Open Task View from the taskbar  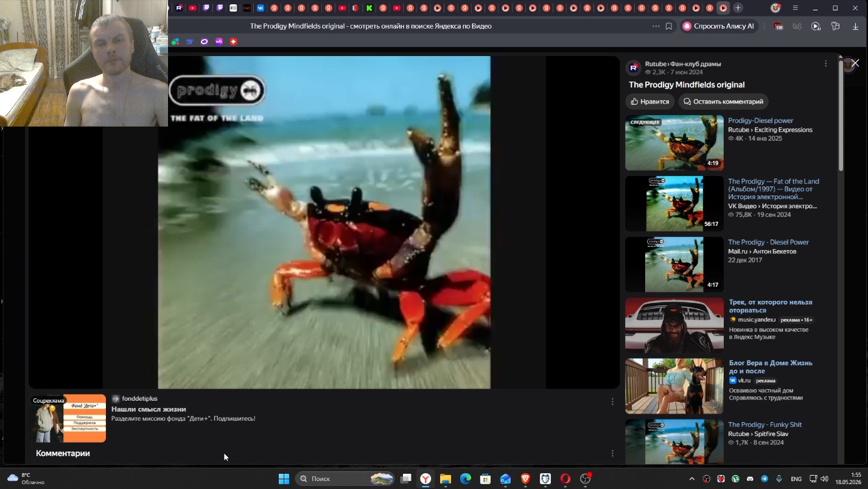[x=406, y=479]
